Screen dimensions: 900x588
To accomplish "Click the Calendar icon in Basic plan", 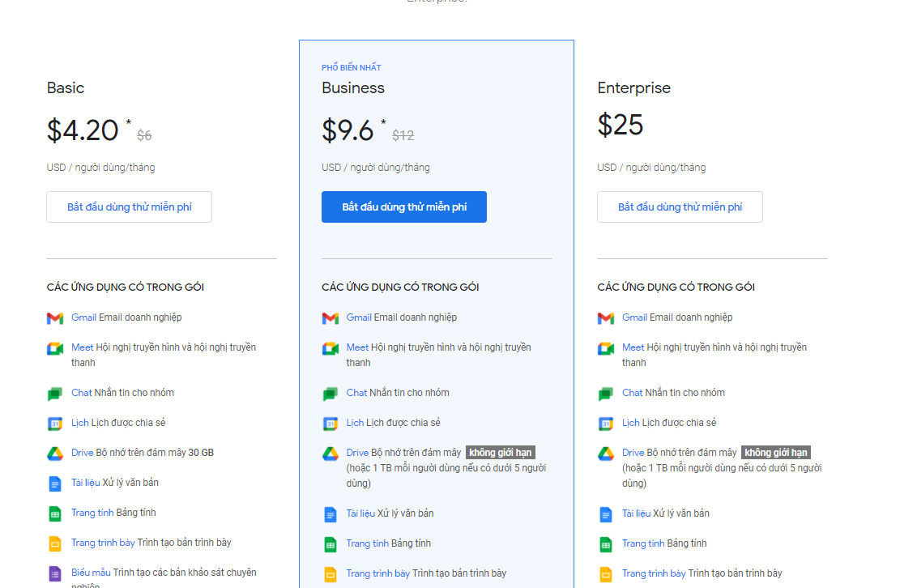I will pos(55,424).
